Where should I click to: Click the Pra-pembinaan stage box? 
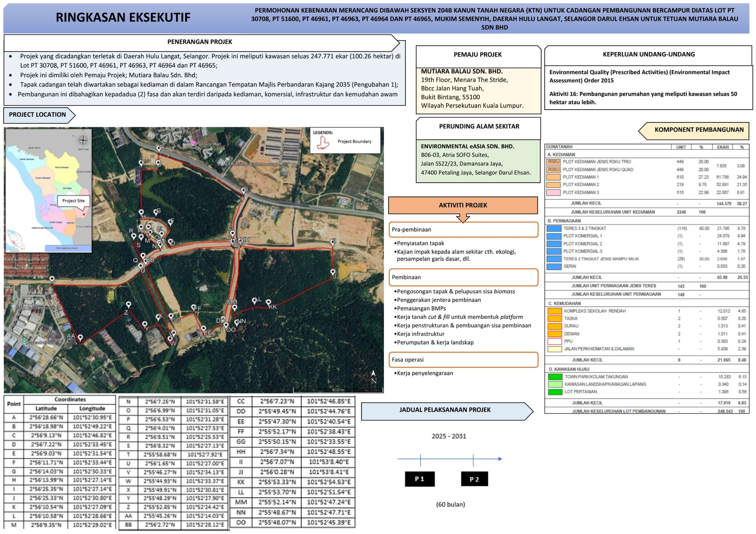click(x=463, y=230)
